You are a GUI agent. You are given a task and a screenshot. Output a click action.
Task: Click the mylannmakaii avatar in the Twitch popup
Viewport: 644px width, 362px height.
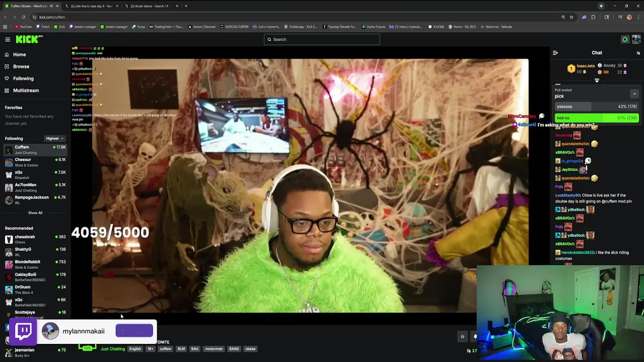tap(50, 331)
